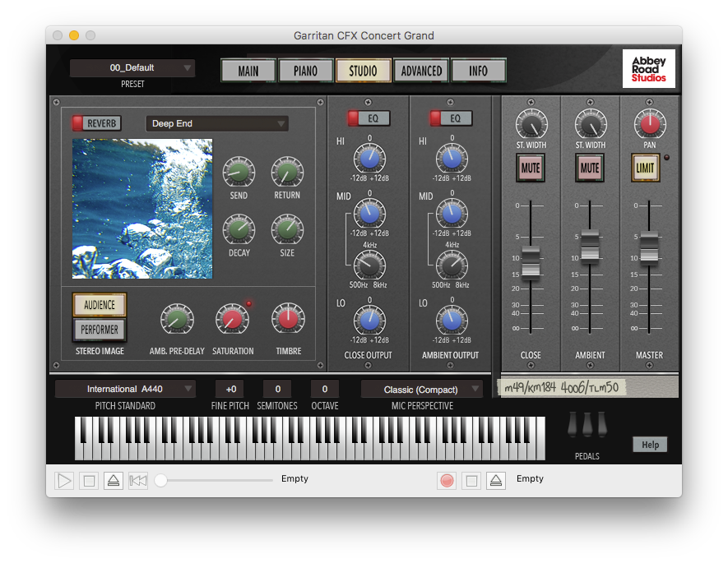The width and height of the screenshot is (728, 563).
Task: Click the red Master Pan knob
Action: pyautogui.click(x=650, y=124)
